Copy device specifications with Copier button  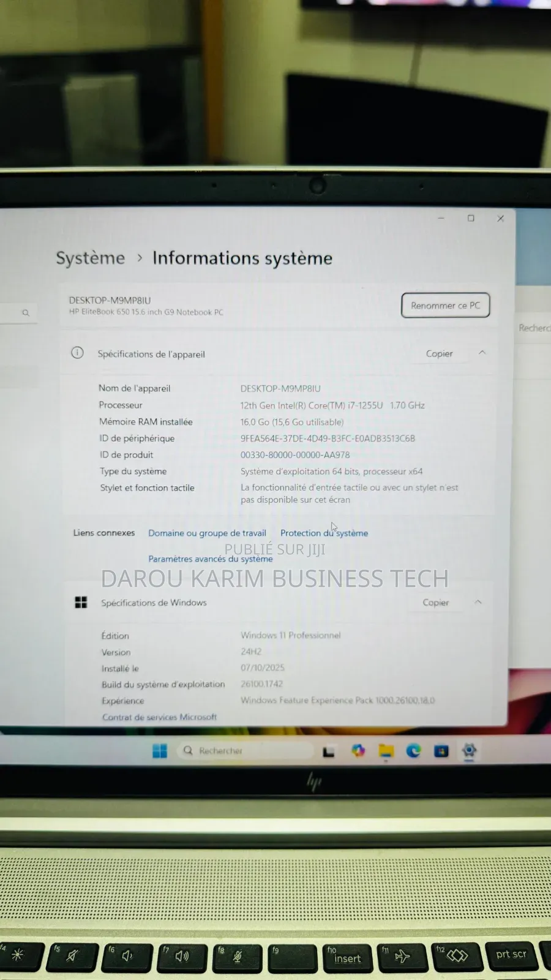[439, 353]
